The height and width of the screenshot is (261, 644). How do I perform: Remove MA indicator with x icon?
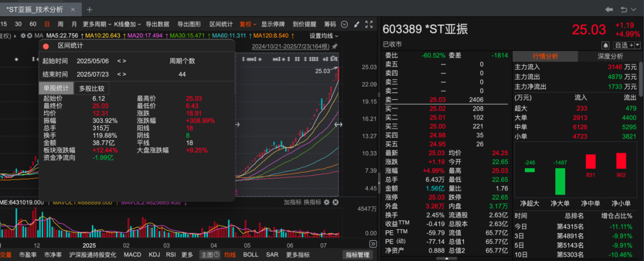[x=30, y=36]
